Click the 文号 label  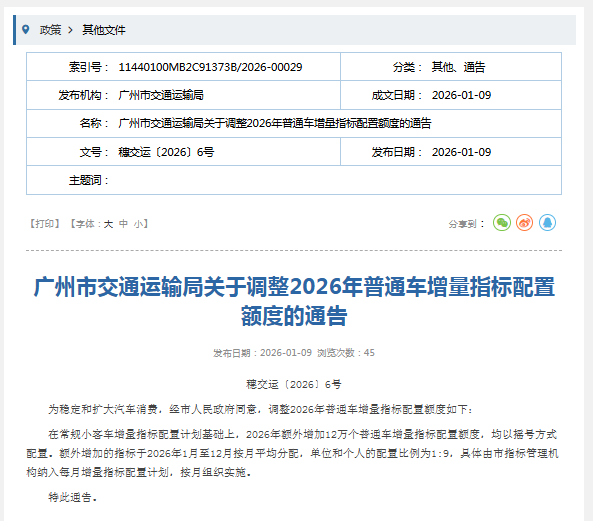[x=94, y=152]
